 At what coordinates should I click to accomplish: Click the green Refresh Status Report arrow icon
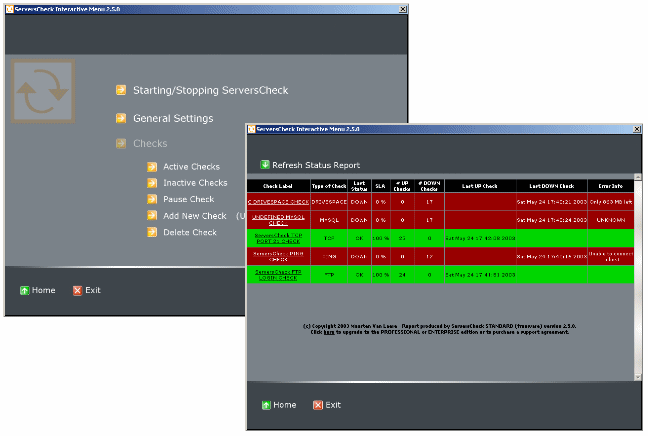(x=265, y=164)
